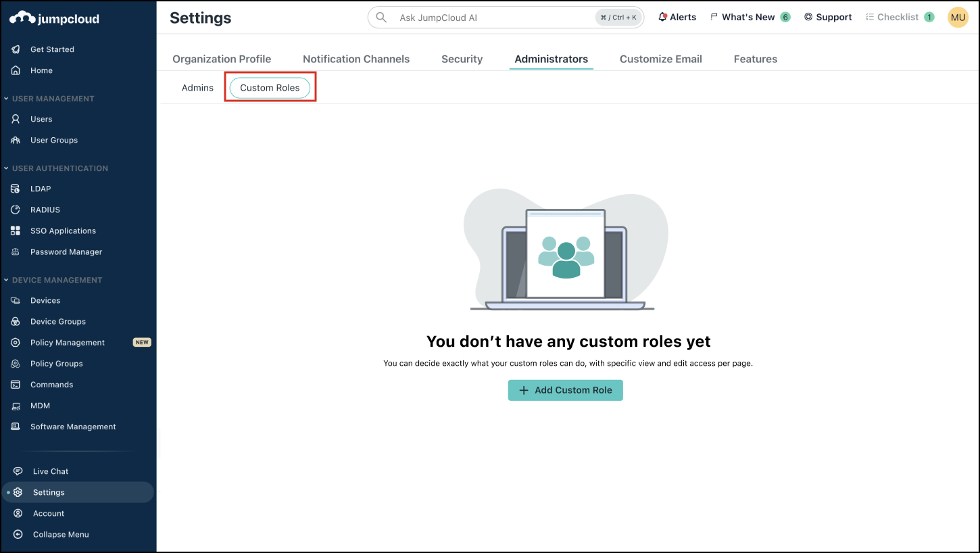
Task: Open the LDAP section
Action: (x=41, y=188)
